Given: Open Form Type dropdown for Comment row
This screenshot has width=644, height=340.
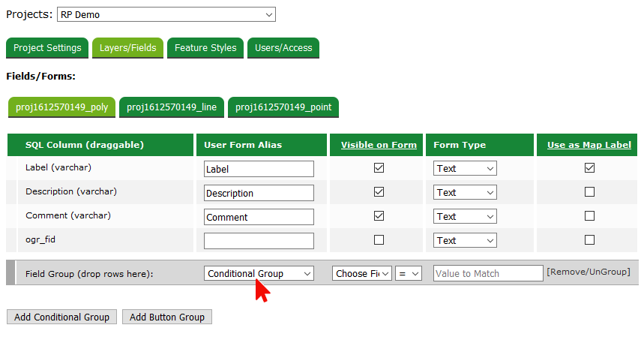Looking at the screenshot, I should point(465,217).
